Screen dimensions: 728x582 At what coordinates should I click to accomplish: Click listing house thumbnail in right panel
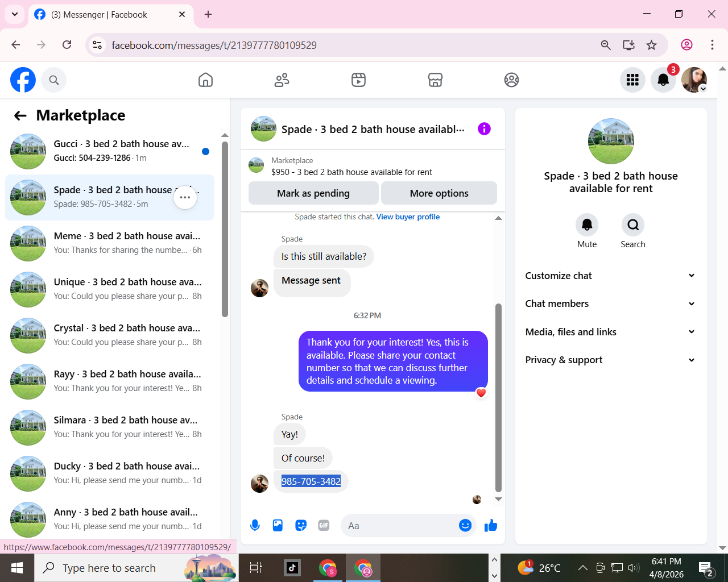click(x=611, y=142)
